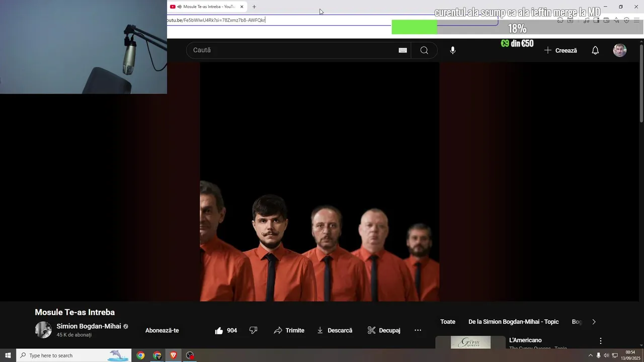Open OBS Studio taskbar icon

pos(190,355)
